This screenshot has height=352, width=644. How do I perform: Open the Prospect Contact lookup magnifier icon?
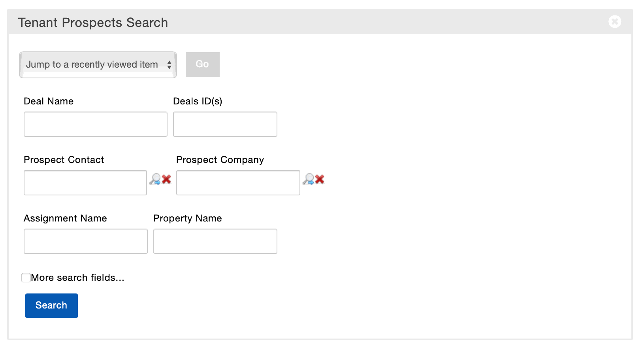point(155,180)
